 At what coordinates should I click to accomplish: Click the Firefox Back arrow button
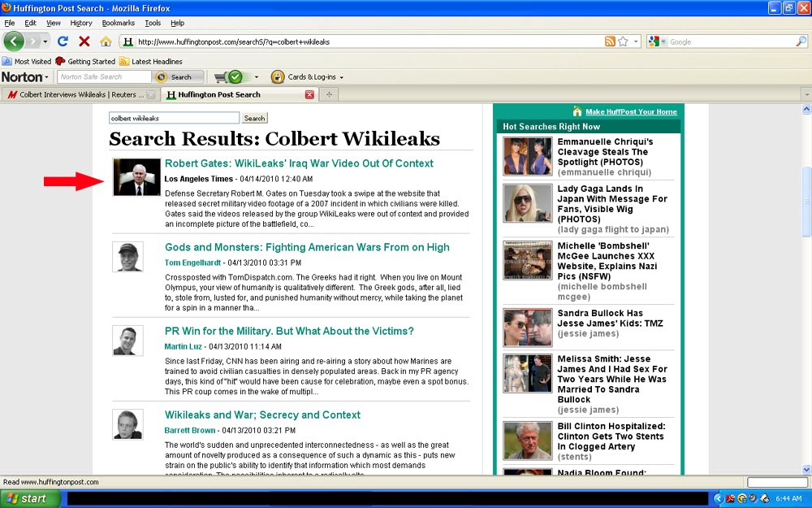tap(14, 41)
